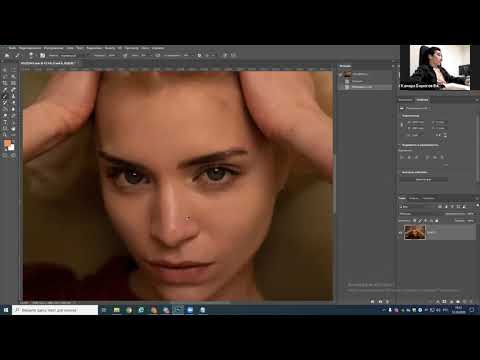Click the Home icon in options bar
The height and width of the screenshot is (360, 480).
pyautogui.click(x=7, y=55)
